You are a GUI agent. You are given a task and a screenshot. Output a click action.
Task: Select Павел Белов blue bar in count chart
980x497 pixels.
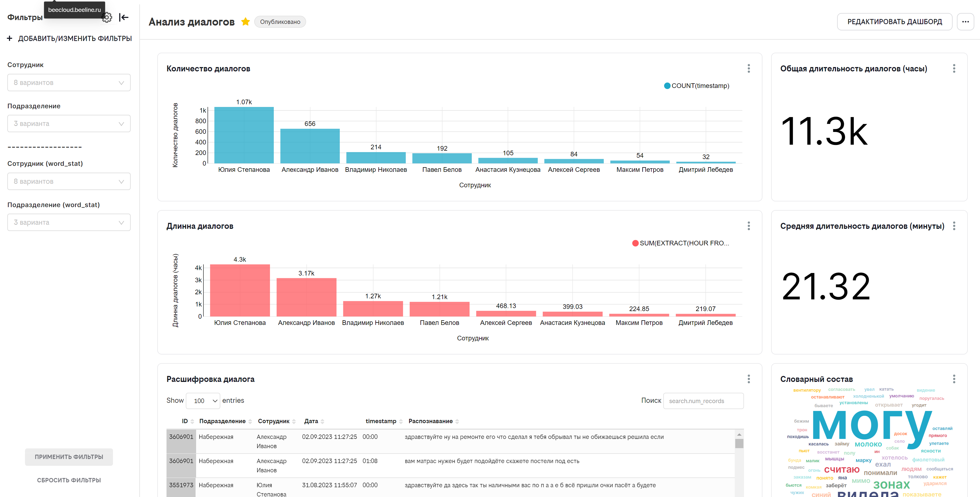(x=442, y=158)
